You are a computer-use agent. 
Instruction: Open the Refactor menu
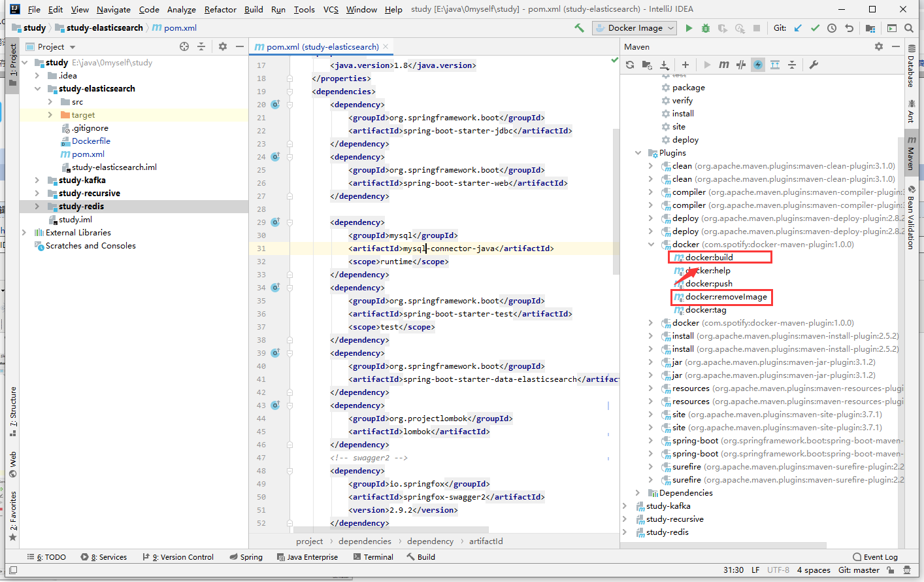220,9
